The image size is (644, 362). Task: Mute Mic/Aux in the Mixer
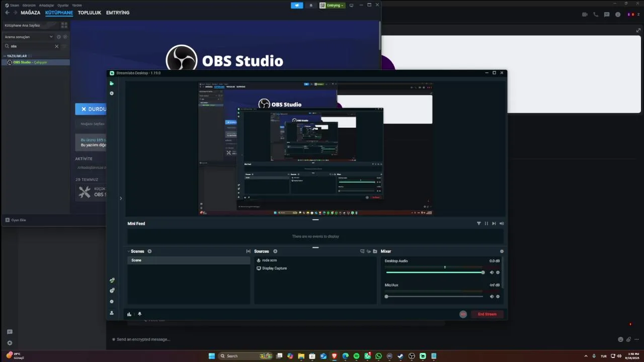[492, 297]
